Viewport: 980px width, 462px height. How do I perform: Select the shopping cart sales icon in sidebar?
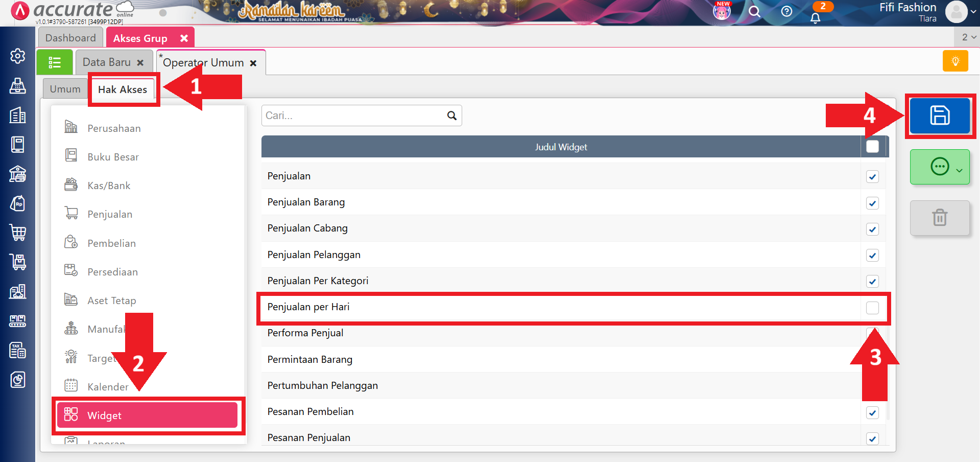click(x=17, y=233)
